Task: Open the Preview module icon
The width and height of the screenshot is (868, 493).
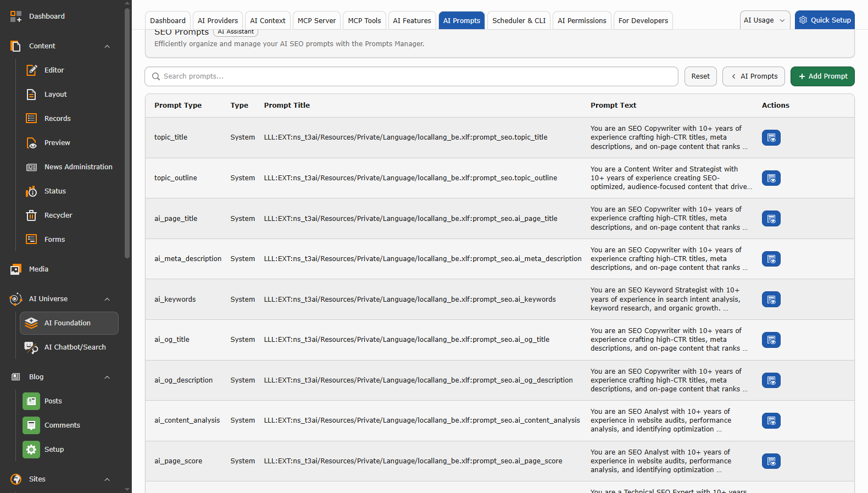Action: pyautogui.click(x=31, y=143)
